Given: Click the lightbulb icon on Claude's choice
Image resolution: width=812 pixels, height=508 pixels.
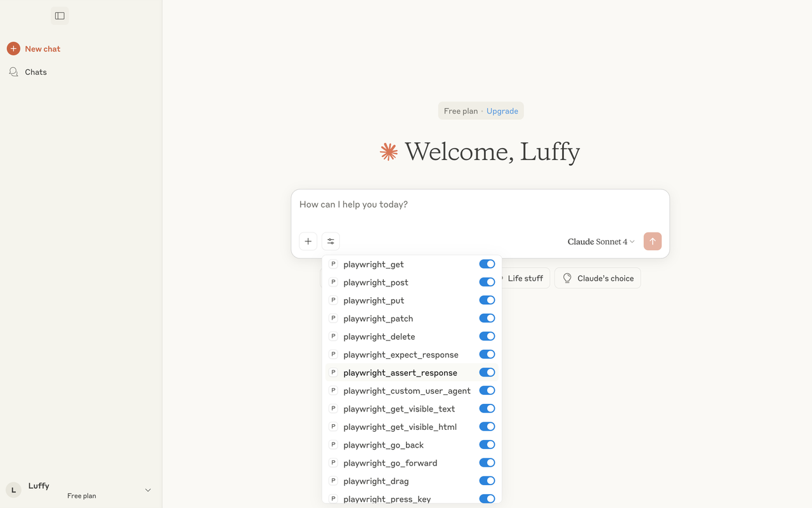Looking at the screenshot, I should pos(567,278).
